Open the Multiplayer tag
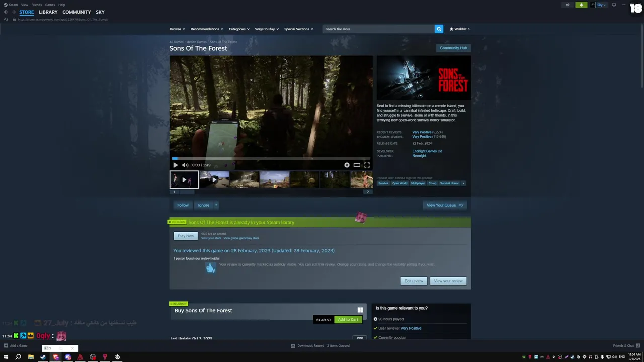Viewport: 644px width, 362px height. pyautogui.click(x=418, y=183)
